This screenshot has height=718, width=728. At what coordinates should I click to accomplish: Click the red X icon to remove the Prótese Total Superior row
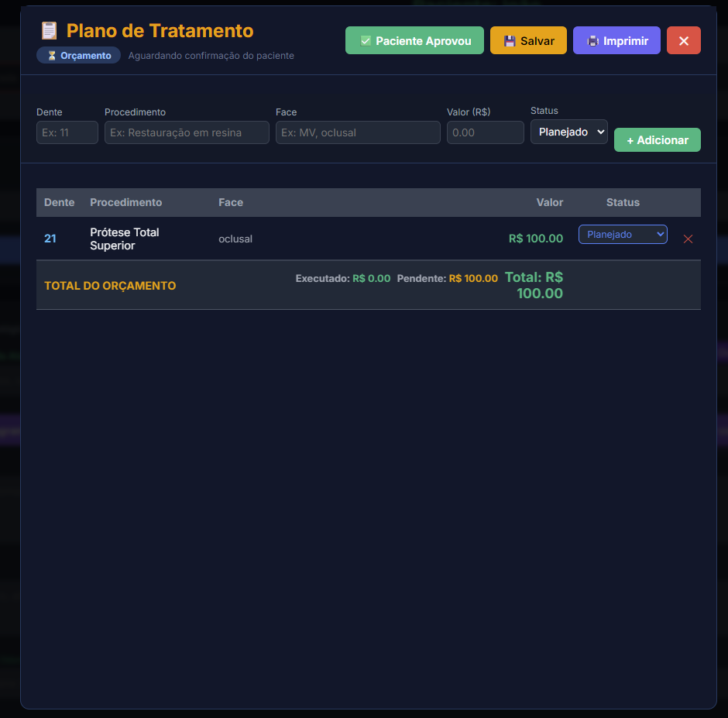(x=688, y=239)
